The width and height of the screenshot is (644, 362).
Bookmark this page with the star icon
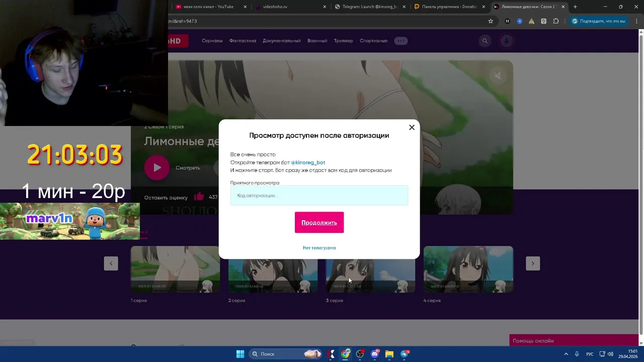pyautogui.click(x=491, y=21)
